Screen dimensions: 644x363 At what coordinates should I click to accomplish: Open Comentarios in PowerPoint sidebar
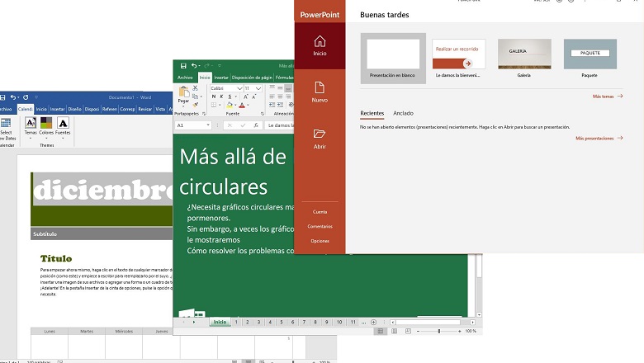click(x=320, y=226)
